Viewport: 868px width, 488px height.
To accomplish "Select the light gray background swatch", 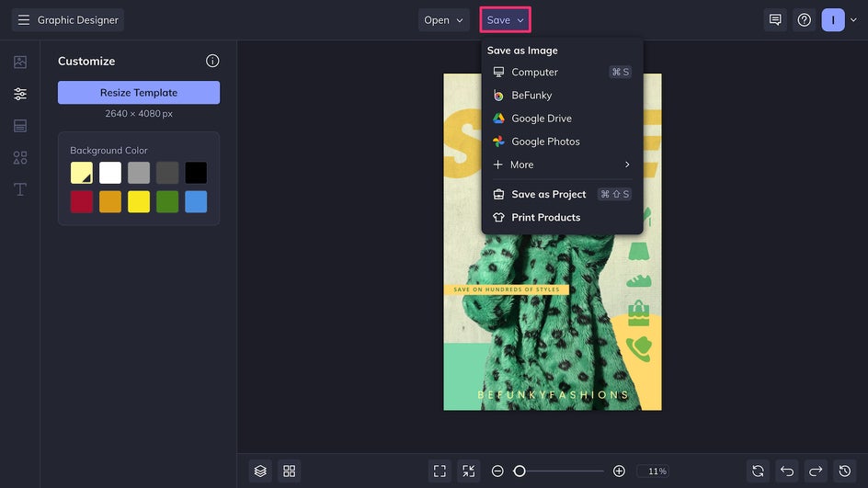I will tap(139, 173).
